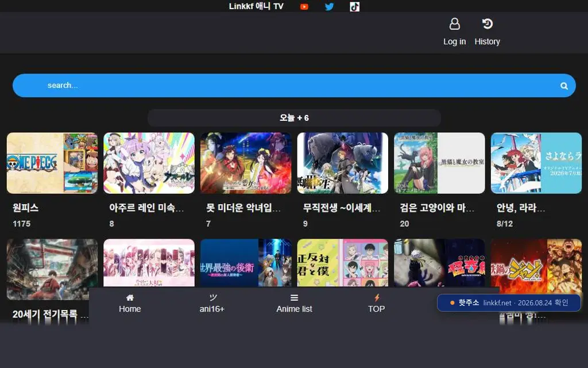Click the Log in user icon

(x=455, y=24)
